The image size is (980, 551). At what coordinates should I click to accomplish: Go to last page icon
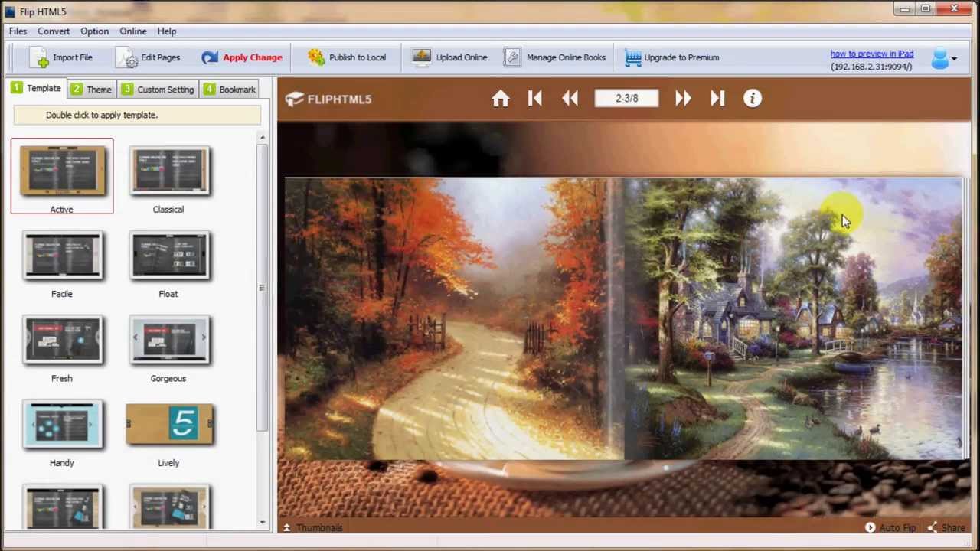pos(717,99)
